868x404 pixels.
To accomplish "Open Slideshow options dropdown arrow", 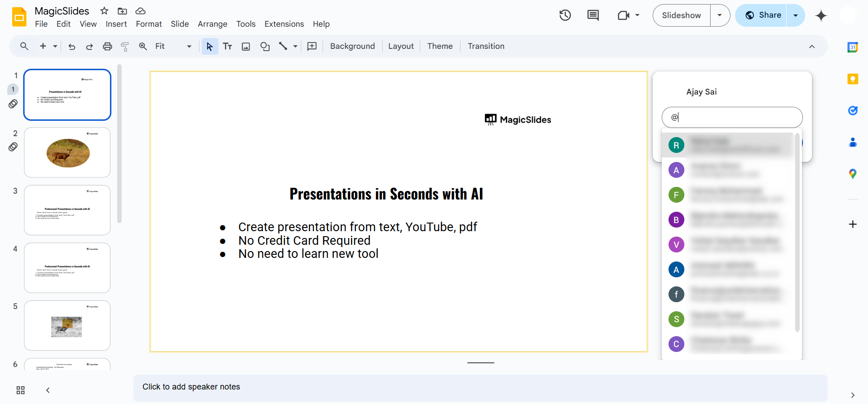I will [720, 15].
